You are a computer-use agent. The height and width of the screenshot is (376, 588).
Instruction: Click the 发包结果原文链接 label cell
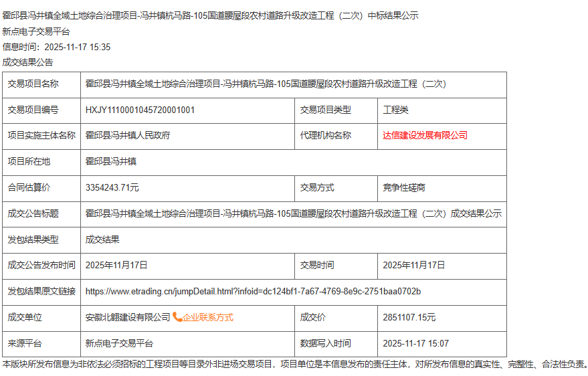41,292
